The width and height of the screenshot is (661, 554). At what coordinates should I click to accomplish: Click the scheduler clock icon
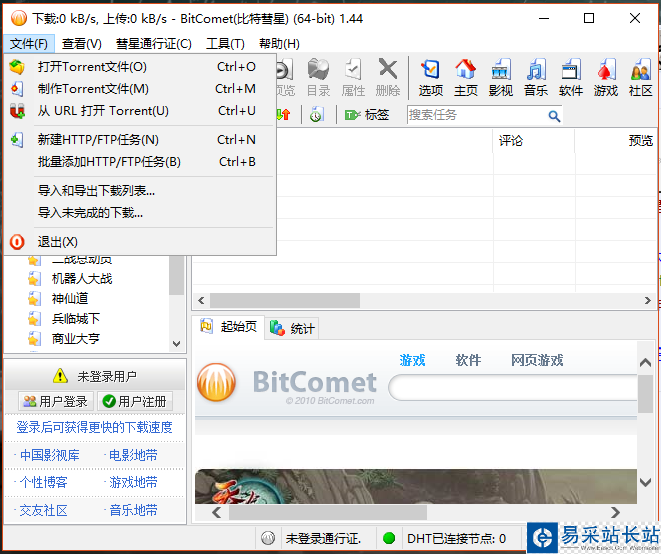coord(316,114)
